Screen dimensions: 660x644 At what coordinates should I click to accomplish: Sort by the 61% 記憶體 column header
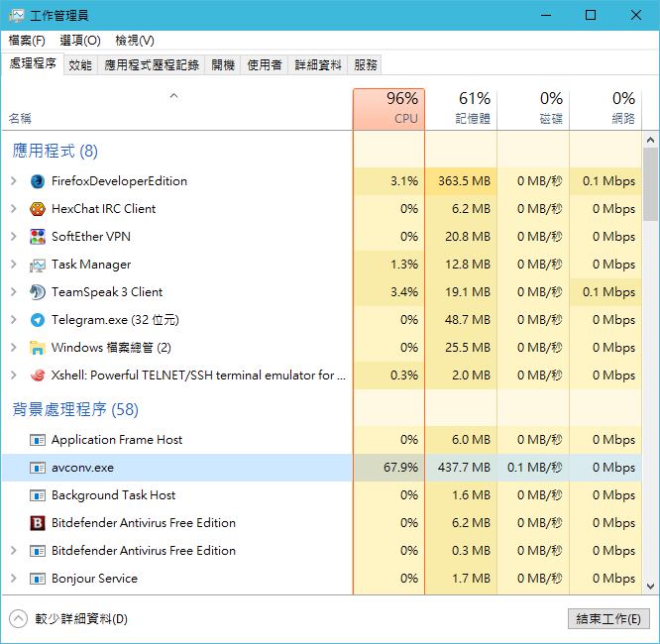click(461, 109)
